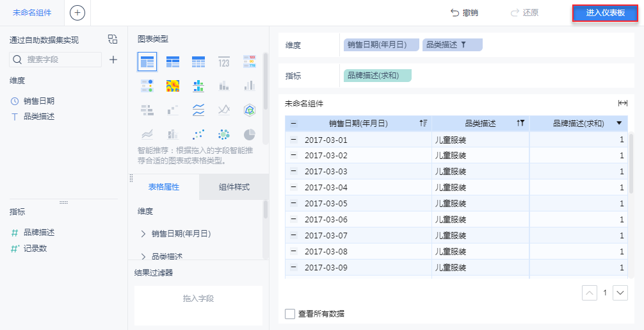The width and height of the screenshot is (644, 330).
Task: Expand the 销售日期(年月日) dimension settings
Action: (143, 234)
